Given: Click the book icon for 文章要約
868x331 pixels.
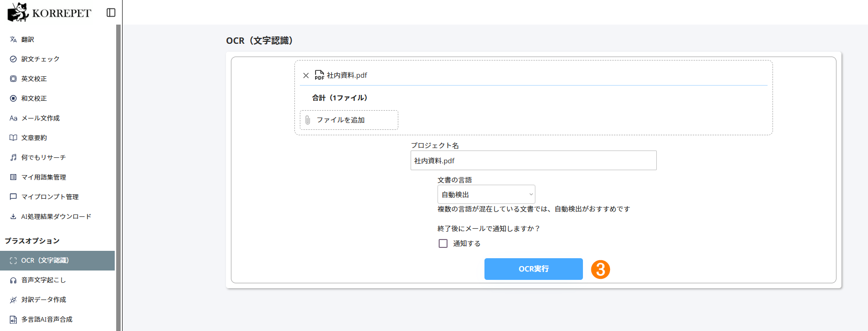Looking at the screenshot, I should [x=13, y=138].
